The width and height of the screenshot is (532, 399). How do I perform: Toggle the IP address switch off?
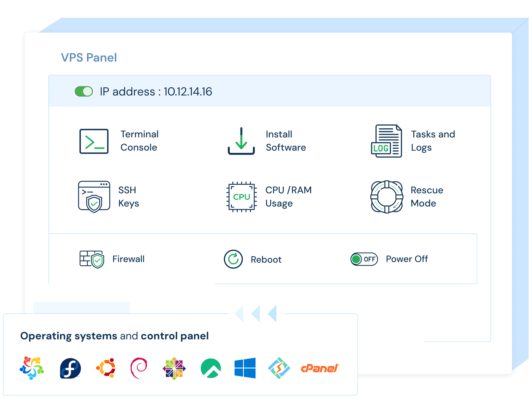pyautogui.click(x=84, y=91)
